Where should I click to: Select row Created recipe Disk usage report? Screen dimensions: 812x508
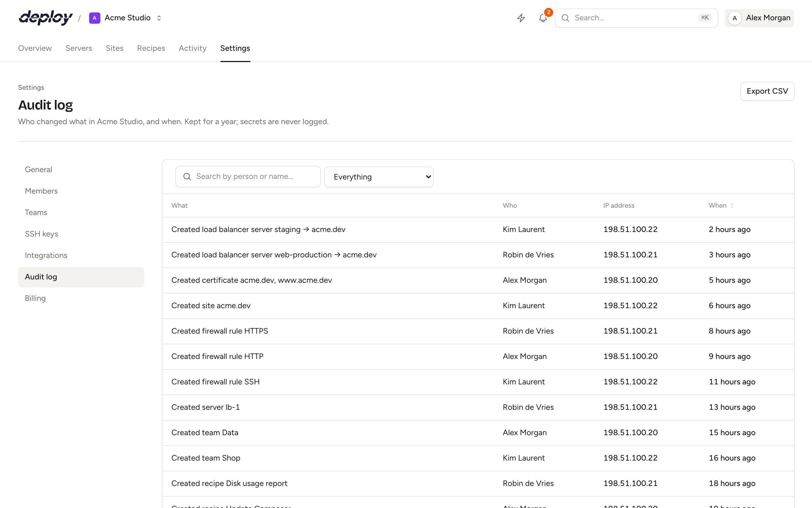pyautogui.click(x=478, y=483)
